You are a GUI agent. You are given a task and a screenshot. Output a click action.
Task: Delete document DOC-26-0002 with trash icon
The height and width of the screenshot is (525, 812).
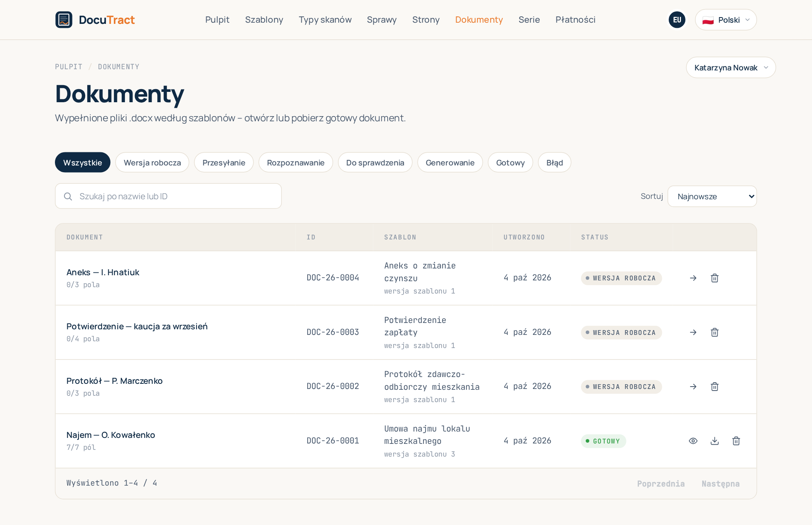(x=714, y=387)
